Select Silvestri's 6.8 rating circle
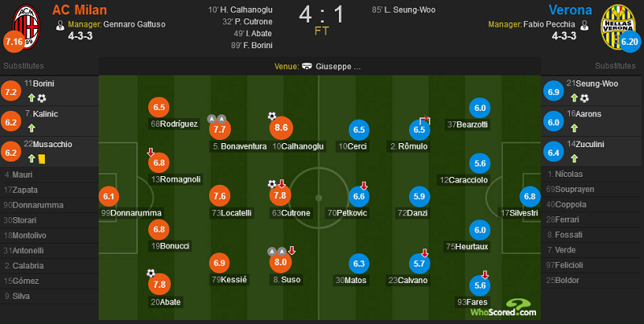Viewport: 644px width, 324px height. coord(530,196)
